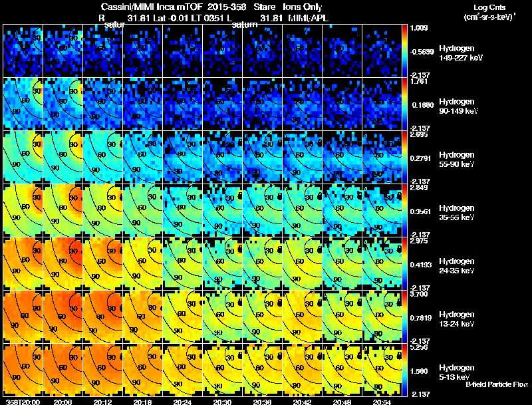Click the 20:48 time axis label
This screenshot has width=532, height=405.
pos(342,402)
